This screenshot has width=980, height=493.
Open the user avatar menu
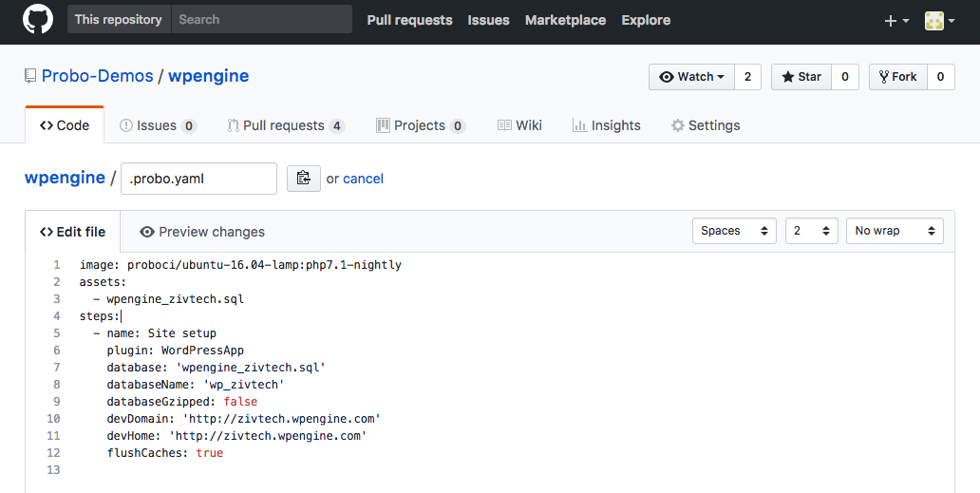pyautogui.click(x=938, y=20)
